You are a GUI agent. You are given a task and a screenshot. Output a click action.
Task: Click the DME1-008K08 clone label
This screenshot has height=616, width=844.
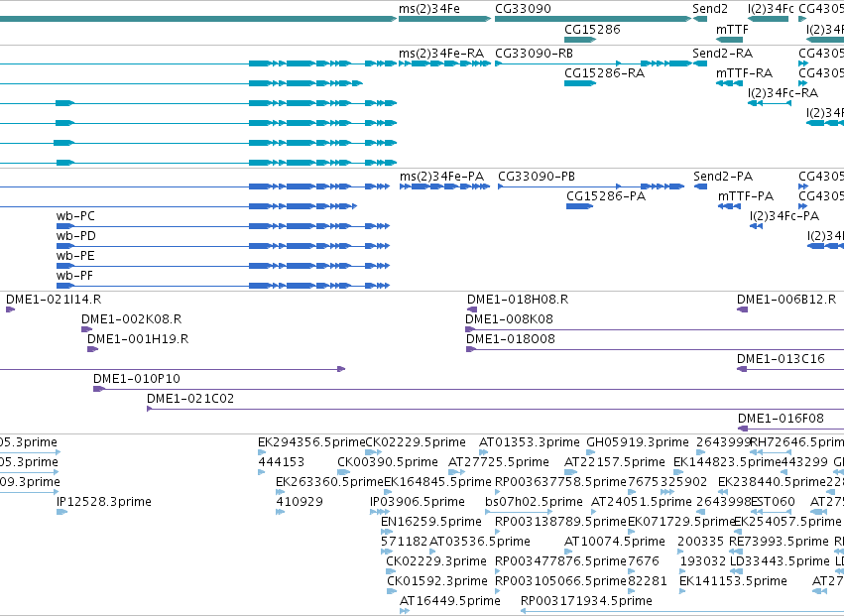tap(509, 319)
